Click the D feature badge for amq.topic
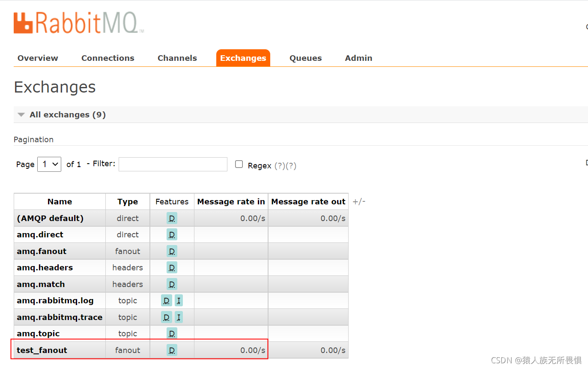The height and width of the screenshot is (368, 588). coord(172,334)
